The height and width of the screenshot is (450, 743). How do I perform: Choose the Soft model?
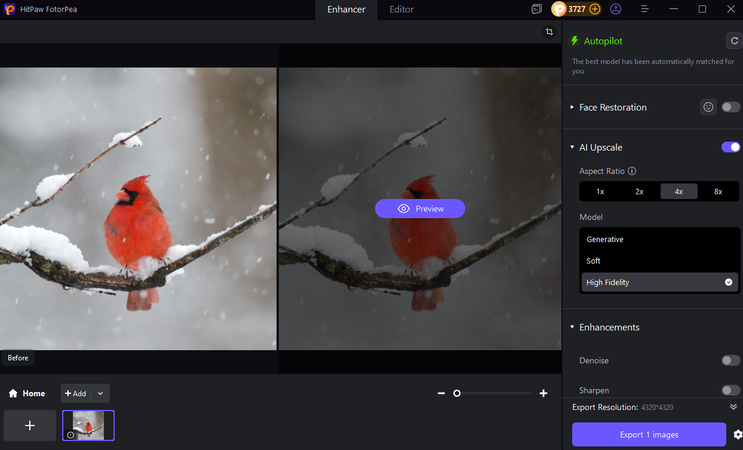(x=659, y=261)
